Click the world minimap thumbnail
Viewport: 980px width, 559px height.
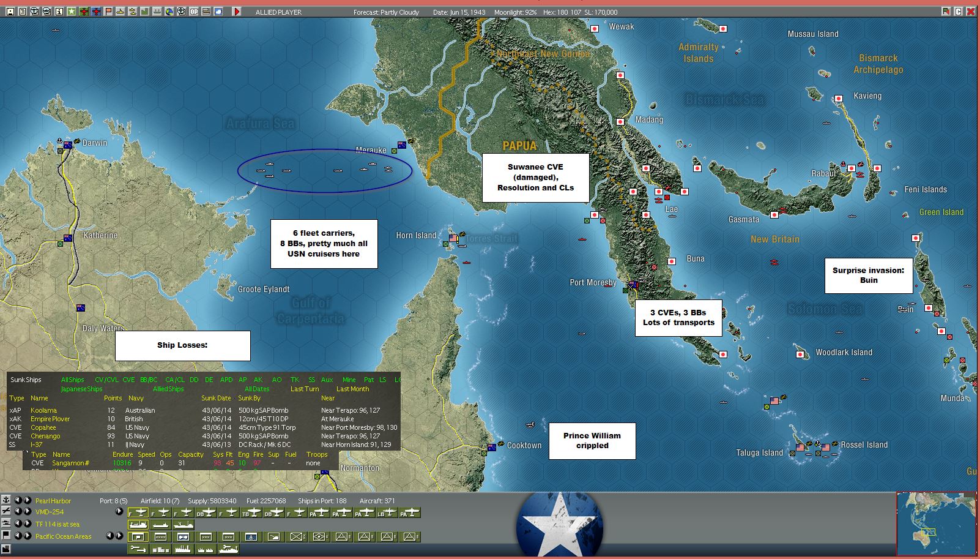(936, 524)
